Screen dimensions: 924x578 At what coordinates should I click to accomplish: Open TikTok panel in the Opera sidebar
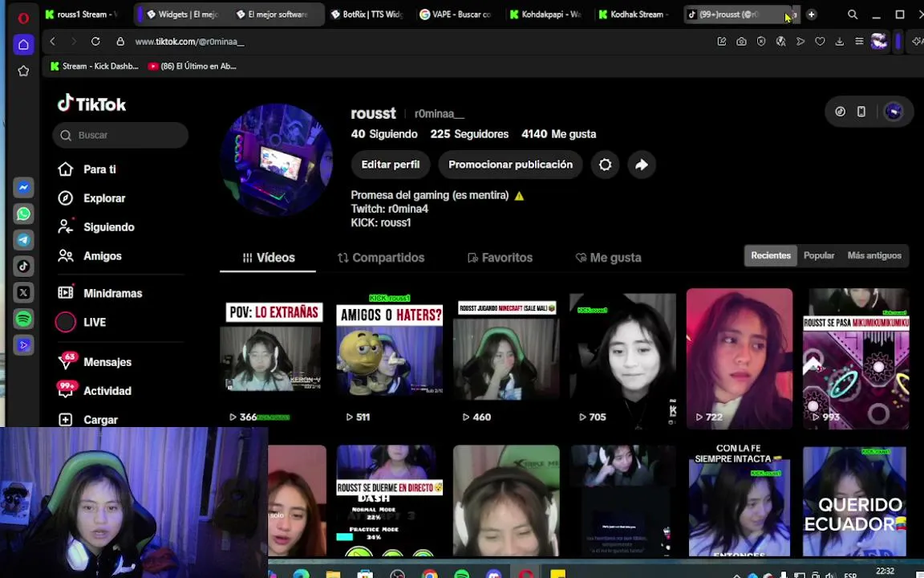[23, 266]
